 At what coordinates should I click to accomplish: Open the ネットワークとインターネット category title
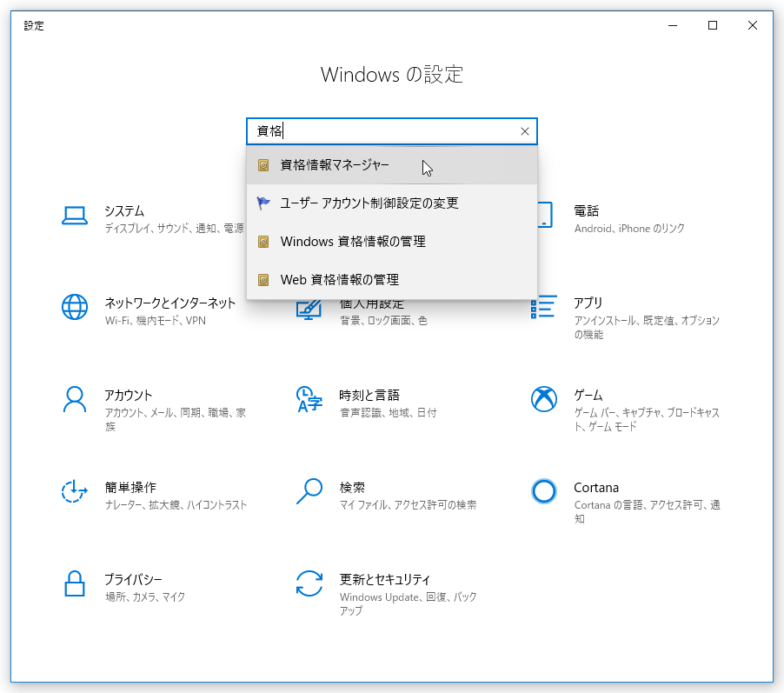(170, 303)
